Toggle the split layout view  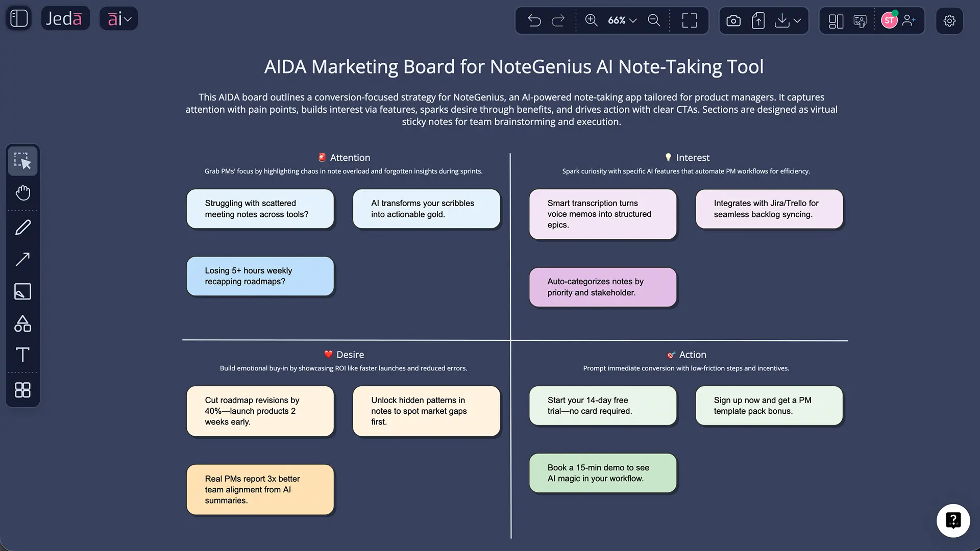coord(836,21)
